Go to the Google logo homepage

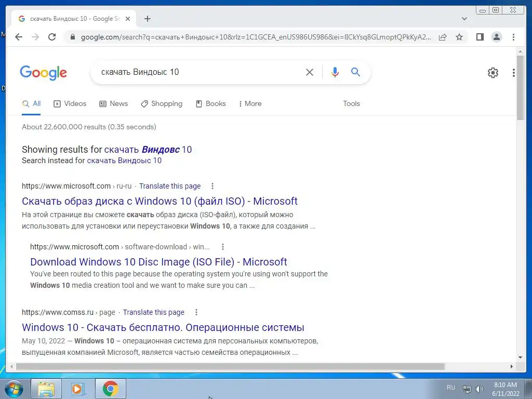point(44,73)
